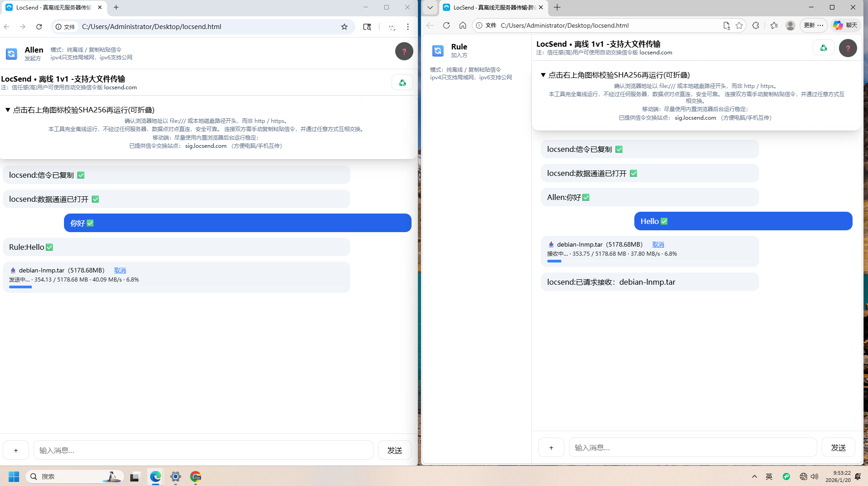Click the Chrome address bar URL
868x486 pixels.
click(x=152, y=27)
